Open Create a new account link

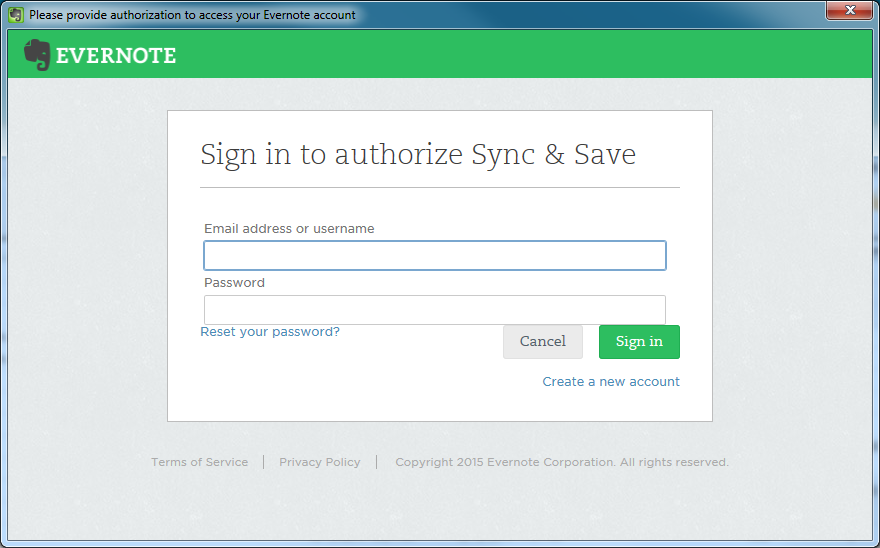611,382
